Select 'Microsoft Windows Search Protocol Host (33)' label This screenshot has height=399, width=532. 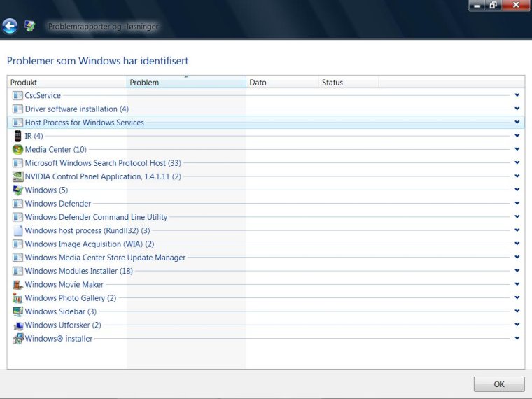click(x=103, y=163)
